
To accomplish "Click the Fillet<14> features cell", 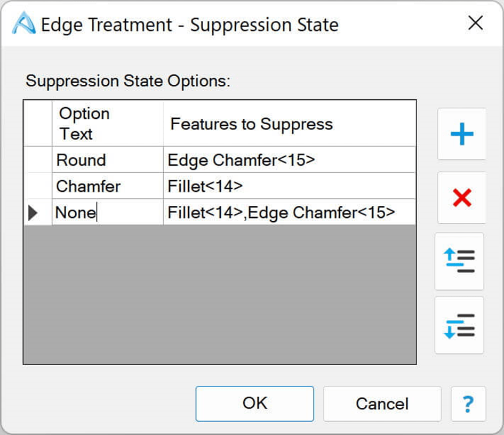I will 289,186.
